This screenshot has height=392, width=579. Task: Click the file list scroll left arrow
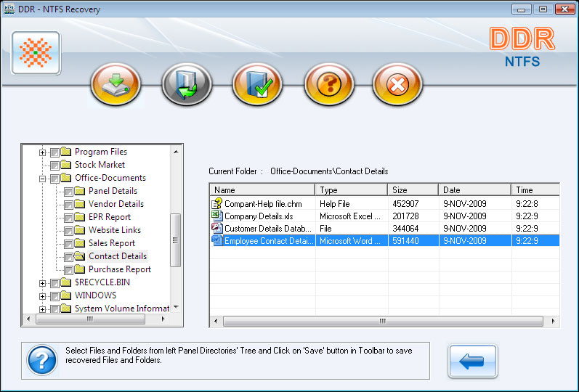click(216, 321)
